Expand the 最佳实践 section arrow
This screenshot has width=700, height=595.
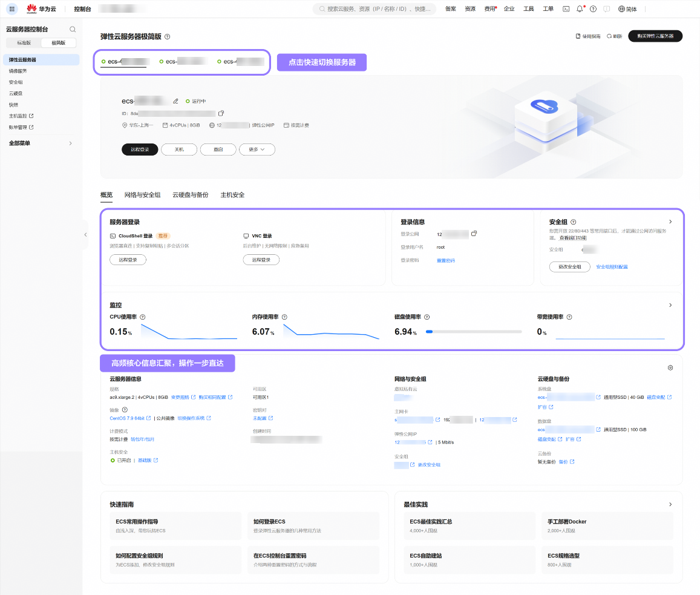tap(670, 504)
